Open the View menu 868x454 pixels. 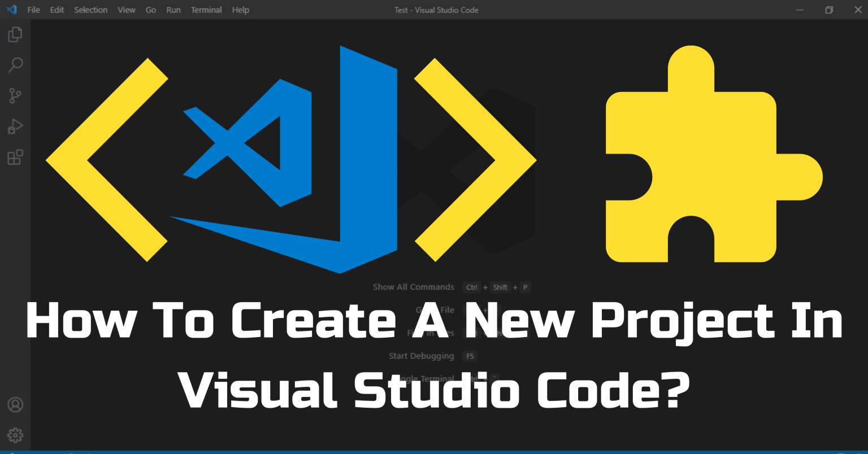click(x=127, y=10)
